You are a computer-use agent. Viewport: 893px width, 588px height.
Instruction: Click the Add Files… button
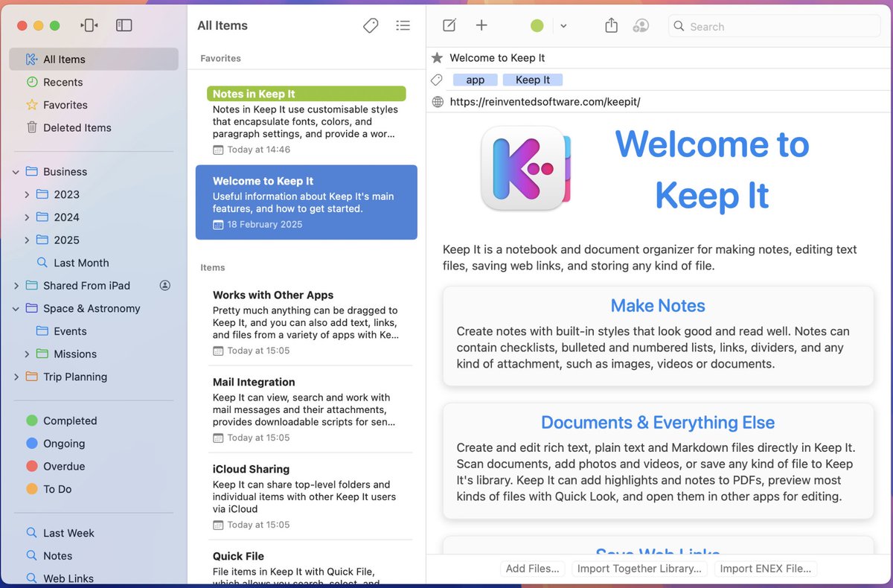(x=533, y=569)
